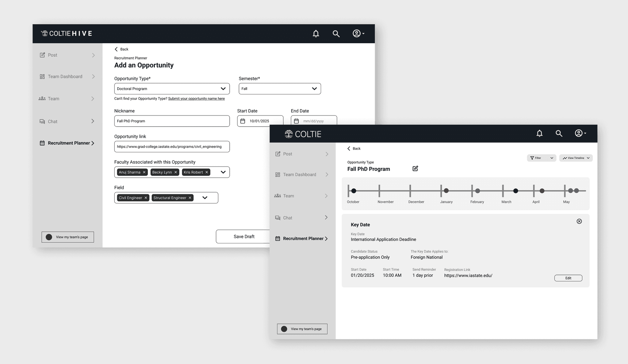Image resolution: width=628 pixels, height=364 pixels.
Task: Click 10:00 AM start time value
Action: tap(392, 275)
